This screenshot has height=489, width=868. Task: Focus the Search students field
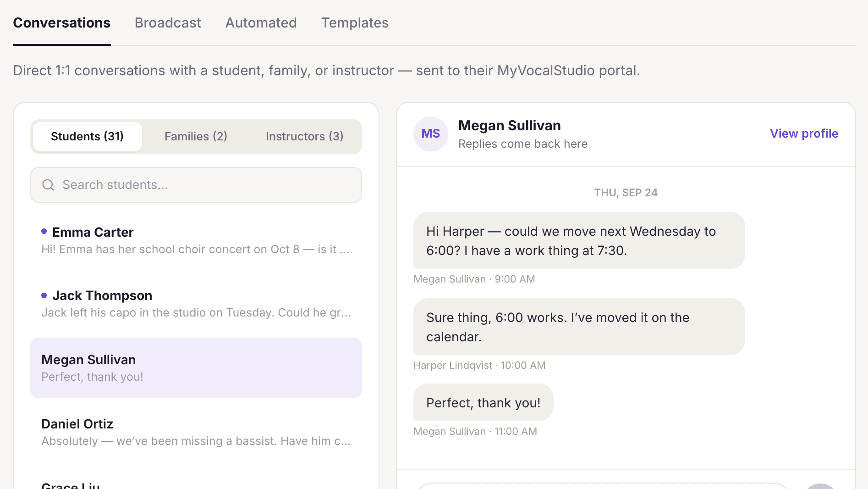196,185
